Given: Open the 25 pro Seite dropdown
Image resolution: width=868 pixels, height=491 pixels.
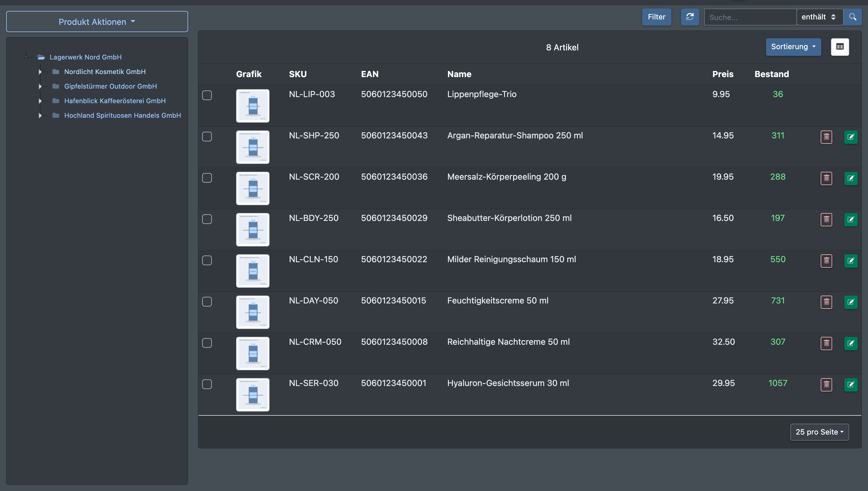Looking at the screenshot, I should point(819,432).
